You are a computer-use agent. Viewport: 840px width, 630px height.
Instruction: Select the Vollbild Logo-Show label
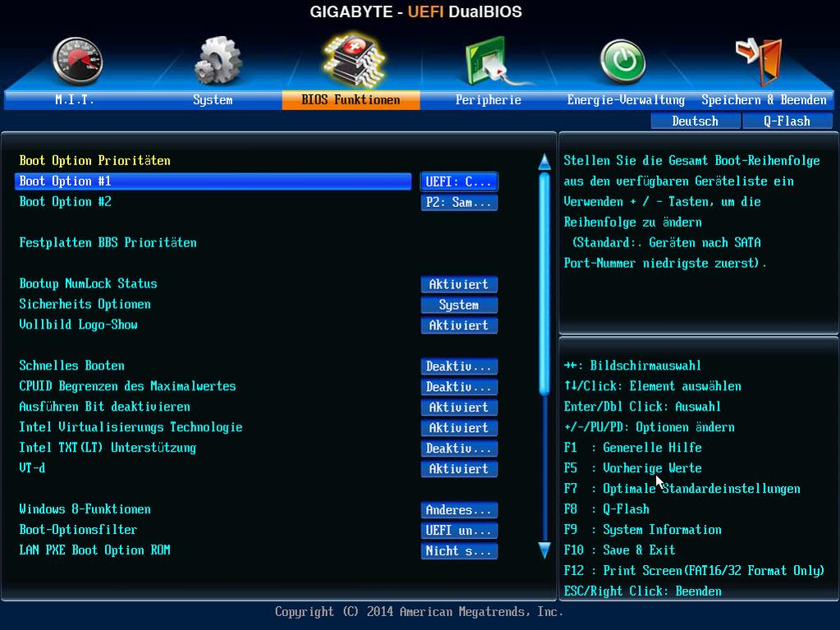(78, 324)
